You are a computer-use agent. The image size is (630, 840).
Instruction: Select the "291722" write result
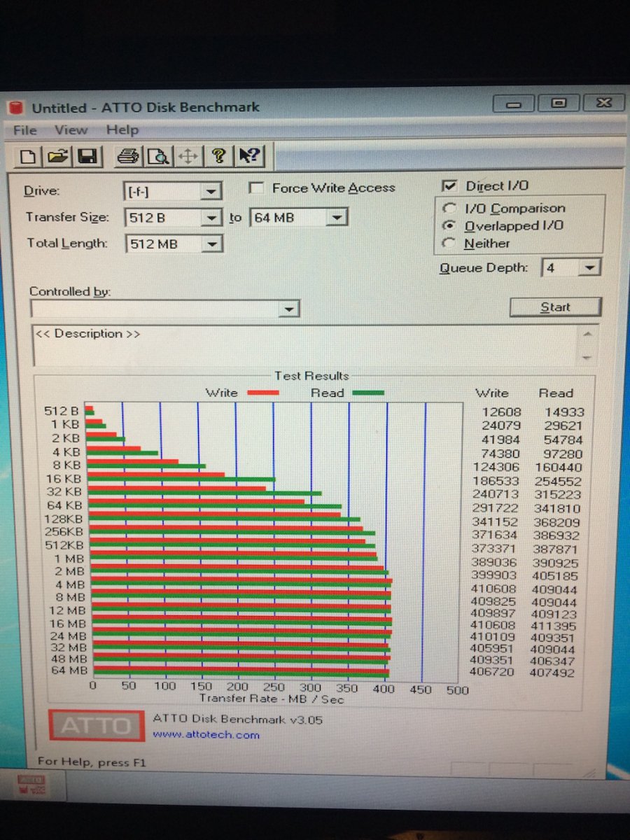click(495, 509)
